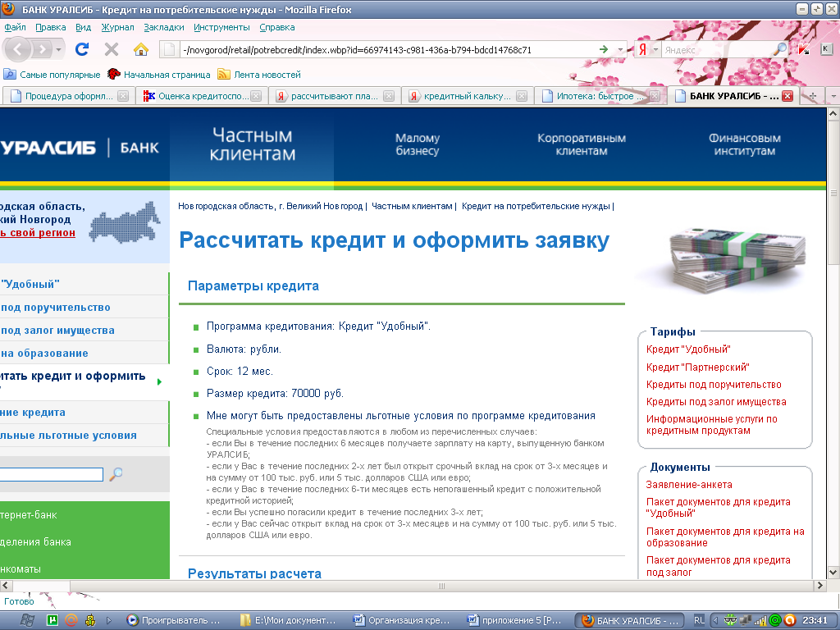Open the Журнал menu
Viewport: 840px width, 630px height.
[117, 27]
